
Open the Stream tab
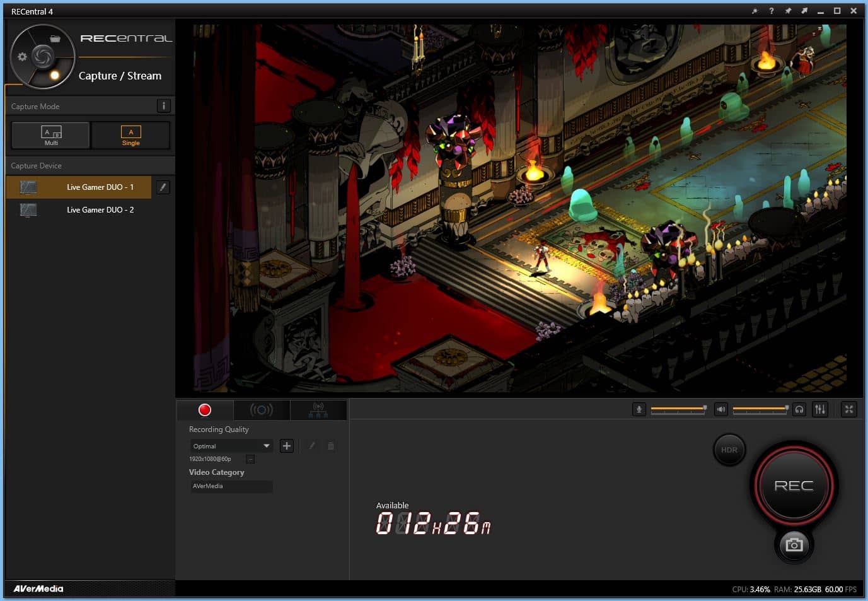click(262, 410)
